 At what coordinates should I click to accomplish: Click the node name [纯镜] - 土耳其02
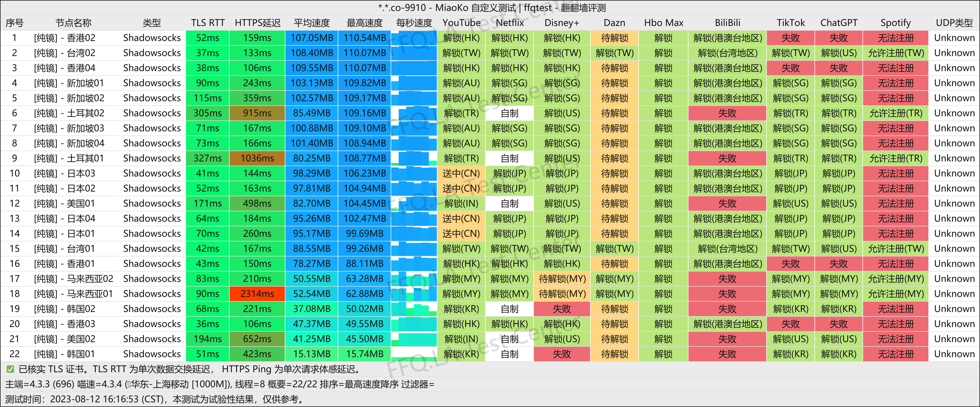tap(69, 113)
